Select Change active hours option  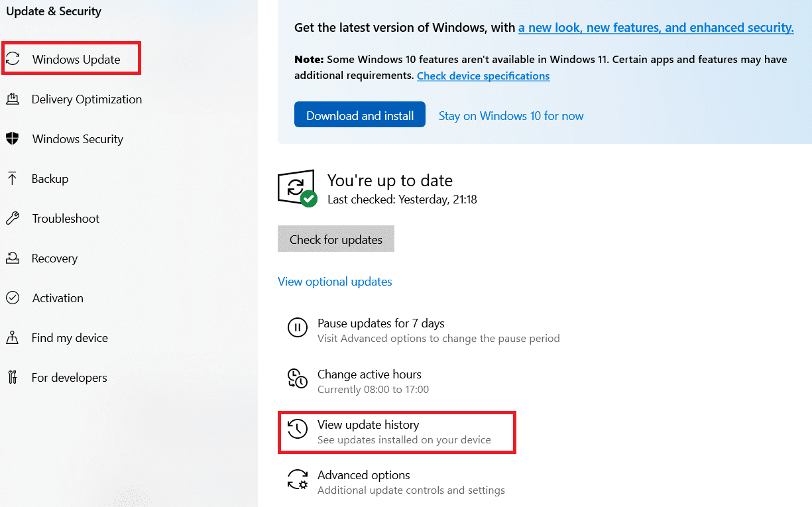pyautogui.click(x=369, y=374)
